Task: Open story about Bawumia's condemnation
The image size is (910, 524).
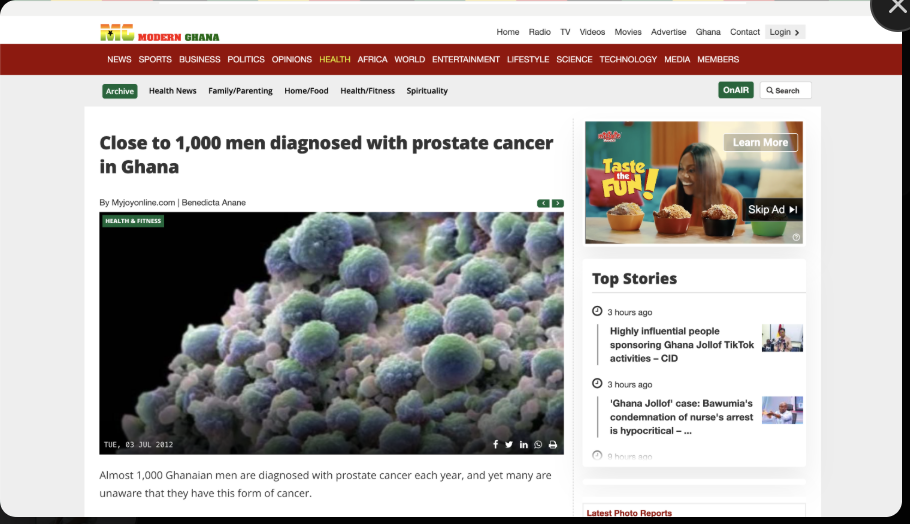Action: [681, 417]
